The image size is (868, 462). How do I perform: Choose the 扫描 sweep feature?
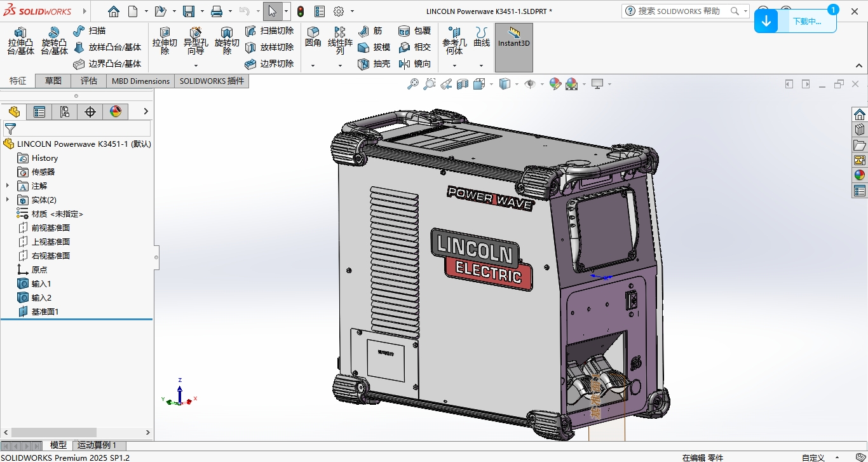click(90, 31)
